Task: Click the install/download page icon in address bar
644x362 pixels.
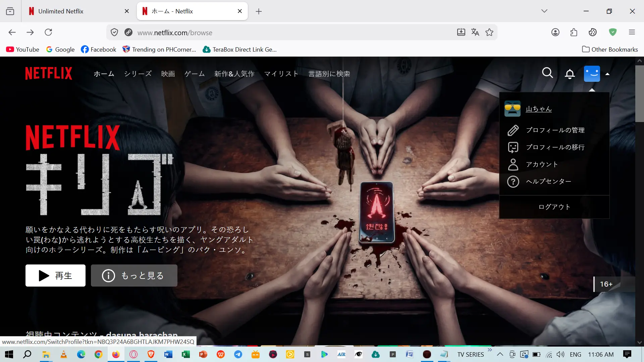Action: coord(461,32)
